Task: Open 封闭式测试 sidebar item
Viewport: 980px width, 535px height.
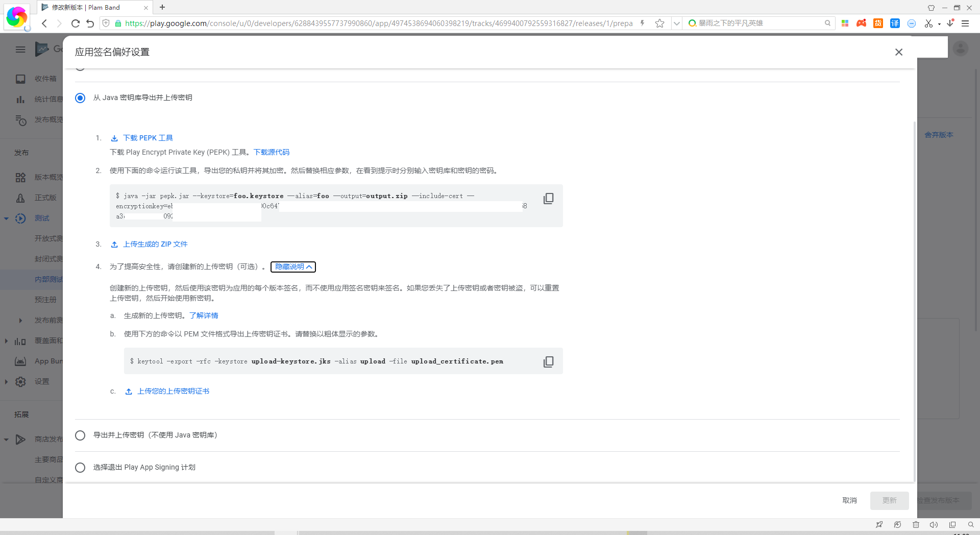Action: [x=48, y=259]
